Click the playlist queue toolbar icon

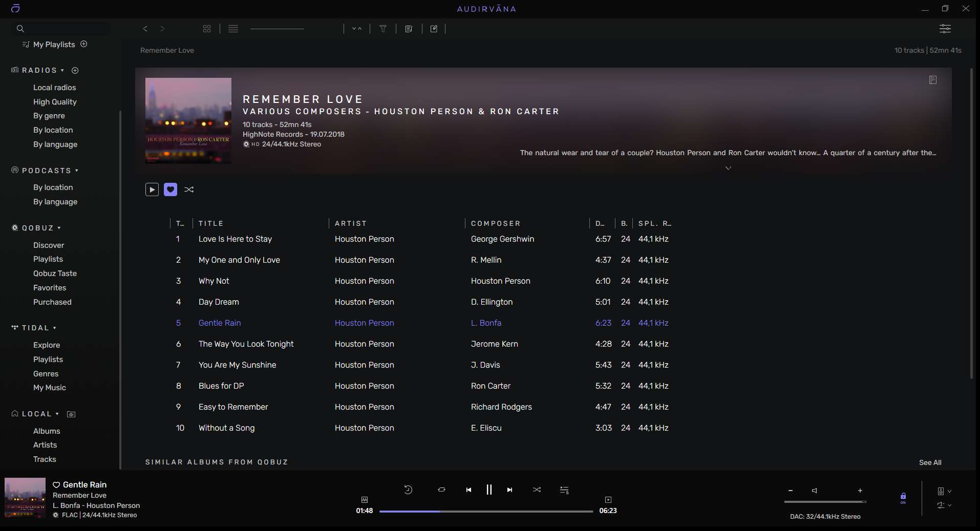409,29
